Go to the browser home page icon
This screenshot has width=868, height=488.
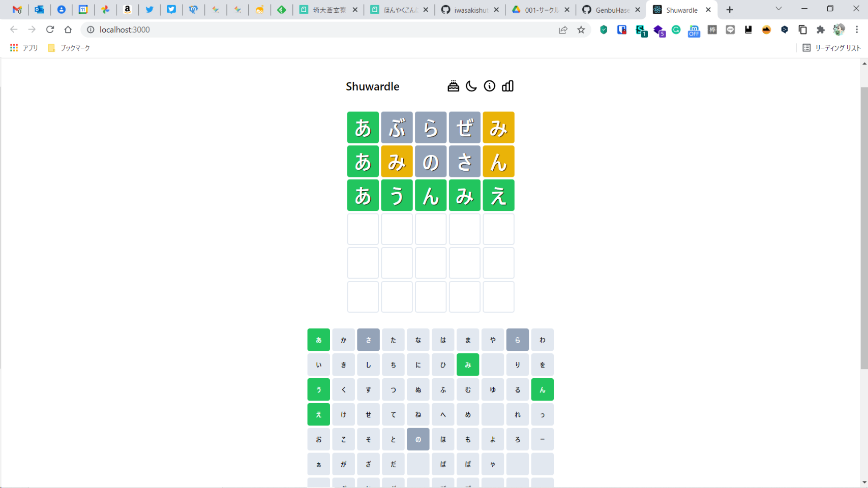pos(68,29)
